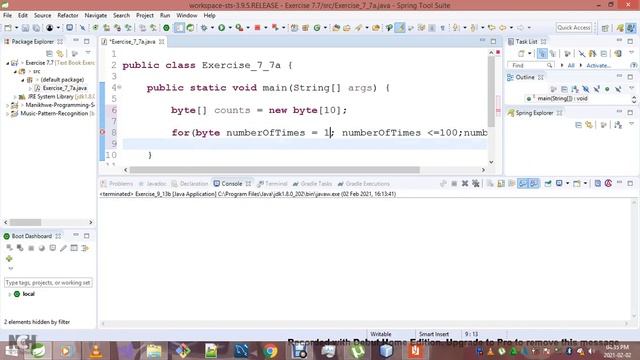The image size is (640, 360).
Task: Open the Package Explorer view menu arrow
Action: click(x=88, y=53)
